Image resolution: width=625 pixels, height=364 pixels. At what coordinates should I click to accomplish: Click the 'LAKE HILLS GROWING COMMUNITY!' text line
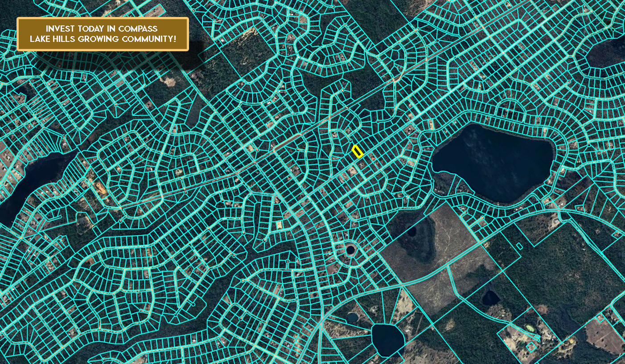tap(103, 39)
